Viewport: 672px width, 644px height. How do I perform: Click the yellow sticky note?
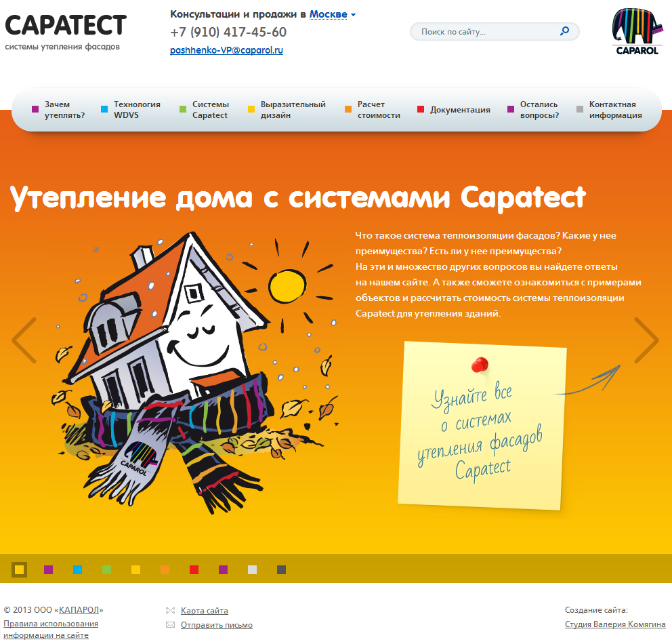482,425
